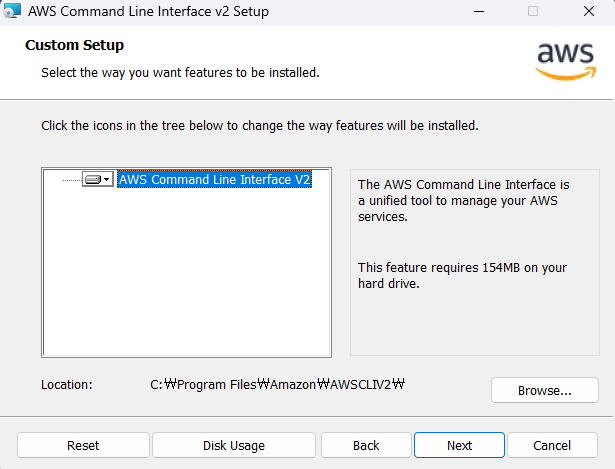The image size is (615, 469).
Task: Click the window title 'AWS Command Line Interface v2 Setup'
Action: (x=148, y=11)
